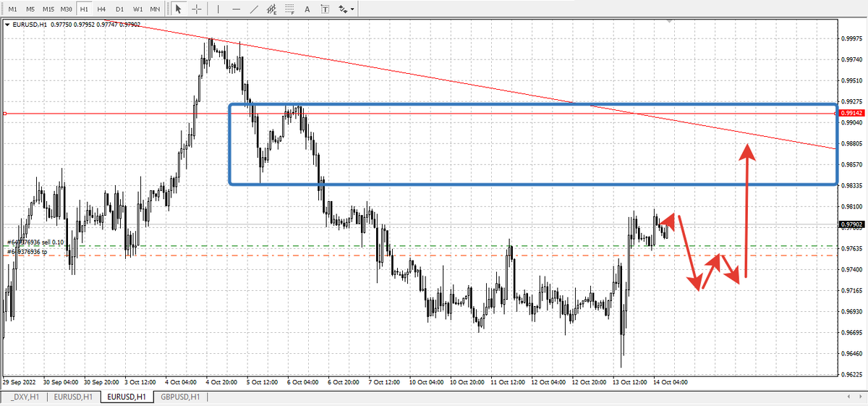This screenshot has width=868, height=406.
Task: Click the 0.99975 price scale value
Action: [852, 38]
